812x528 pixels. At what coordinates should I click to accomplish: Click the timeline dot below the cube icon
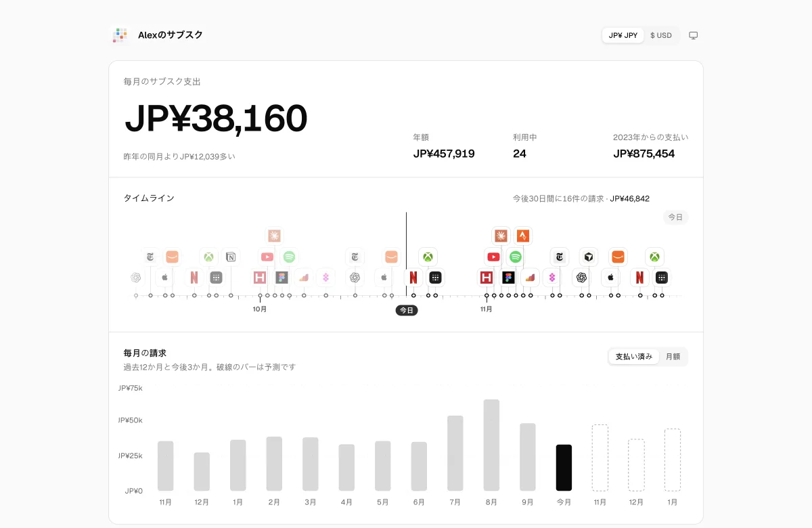coord(589,296)
